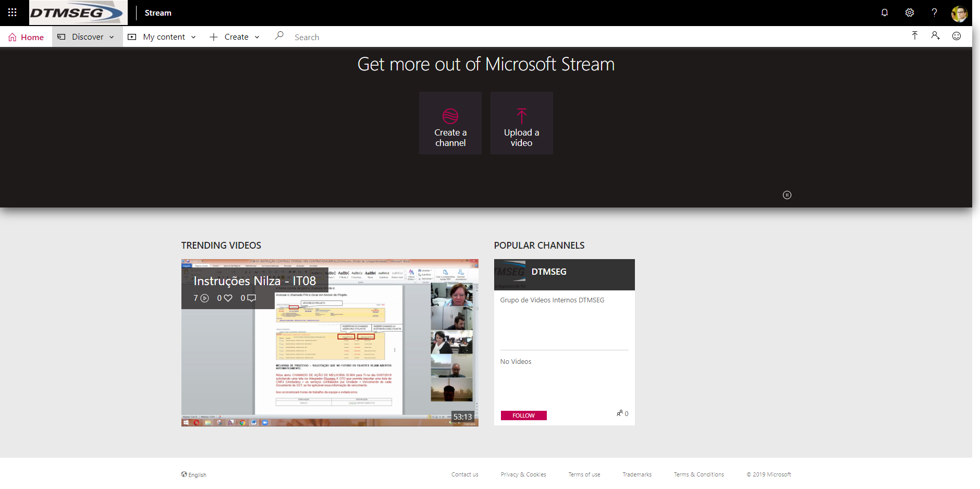Open the notifications bell
The height and width of the screenshot is (489, 980).
(885, 13)
